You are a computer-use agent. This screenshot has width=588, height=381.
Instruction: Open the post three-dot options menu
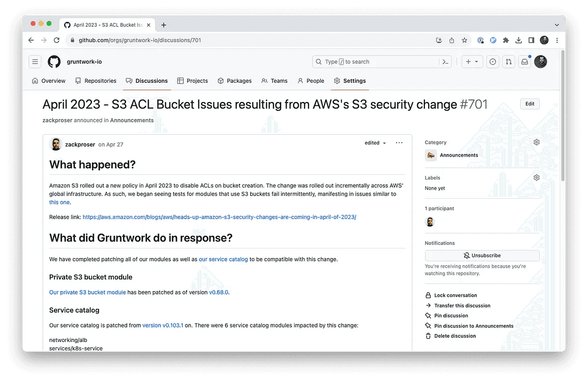pos(399,143)
